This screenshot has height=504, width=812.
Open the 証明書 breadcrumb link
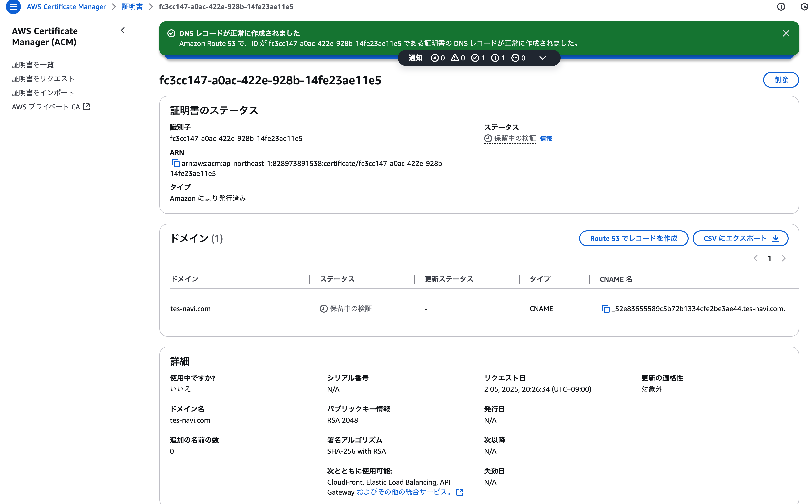(x=132, y=7)
